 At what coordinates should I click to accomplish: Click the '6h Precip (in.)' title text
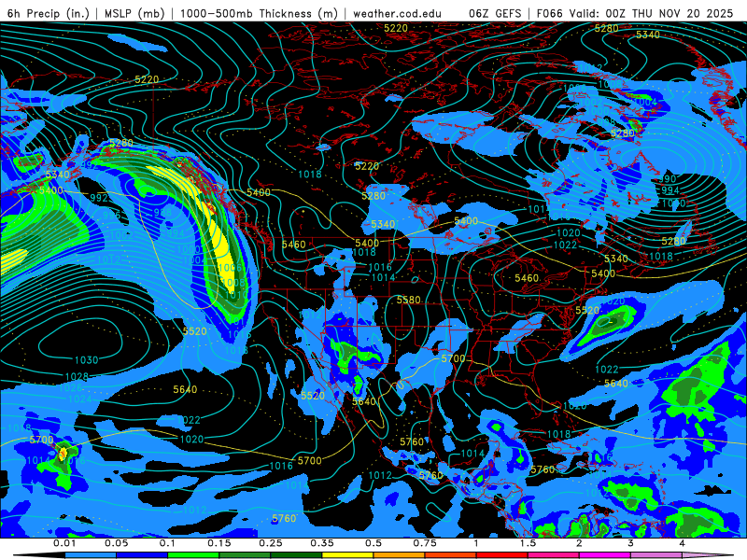(49, 13)
